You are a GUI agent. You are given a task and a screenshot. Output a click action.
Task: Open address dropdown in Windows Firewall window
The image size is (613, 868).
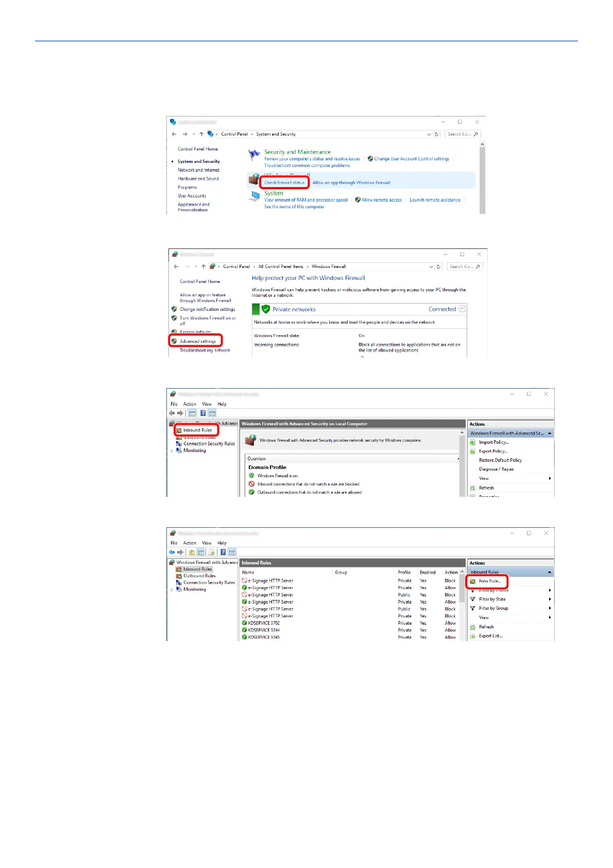click(x=431, y=266)
